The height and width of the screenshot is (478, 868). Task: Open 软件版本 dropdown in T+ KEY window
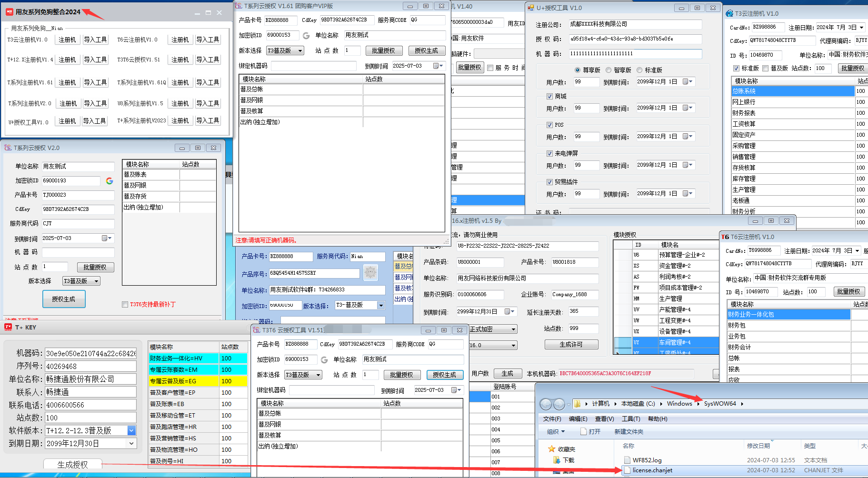click(x=131, y=430)
